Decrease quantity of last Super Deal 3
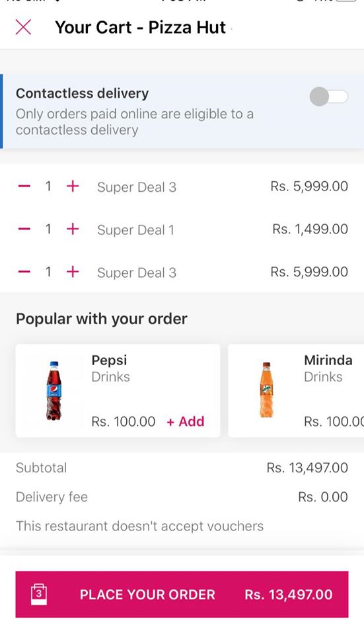The image size is (364, 635). 24,272
